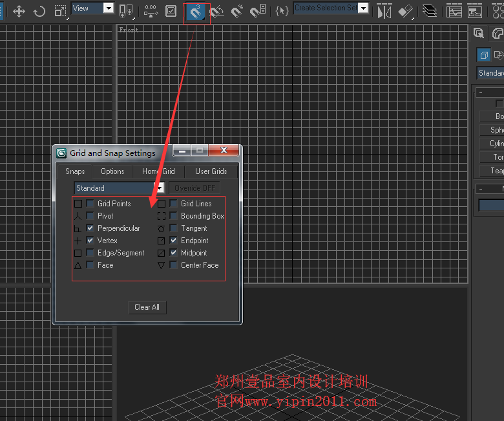The width and height of the screenshot is (504, 421).
Task: Select the Move tool in toolbar
Action: (19, 11)
